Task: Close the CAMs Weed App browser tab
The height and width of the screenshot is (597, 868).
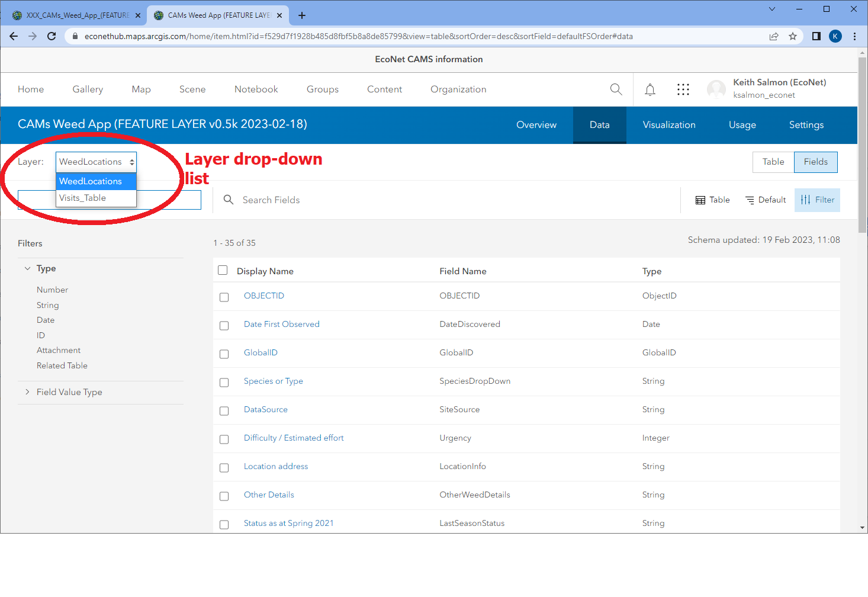Action: [x=279, y=15]
